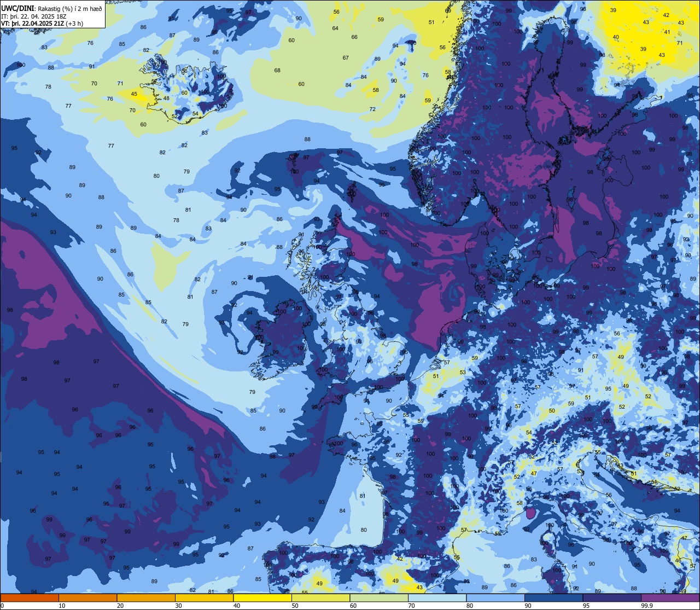The image size is (700, 610).
Task: Click the bright yellow 40–50 legend segment
Action: 262,597
